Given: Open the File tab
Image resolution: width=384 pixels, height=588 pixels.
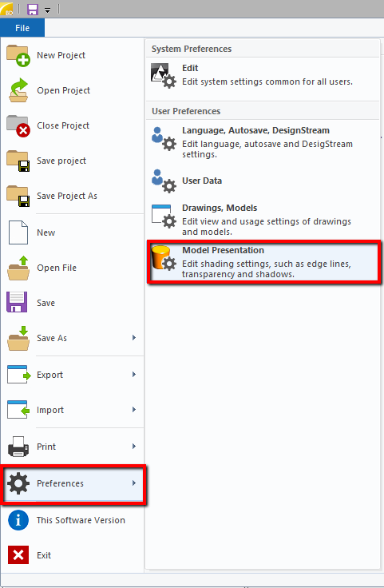Looking at the screenshot, I should pos(22,28).
